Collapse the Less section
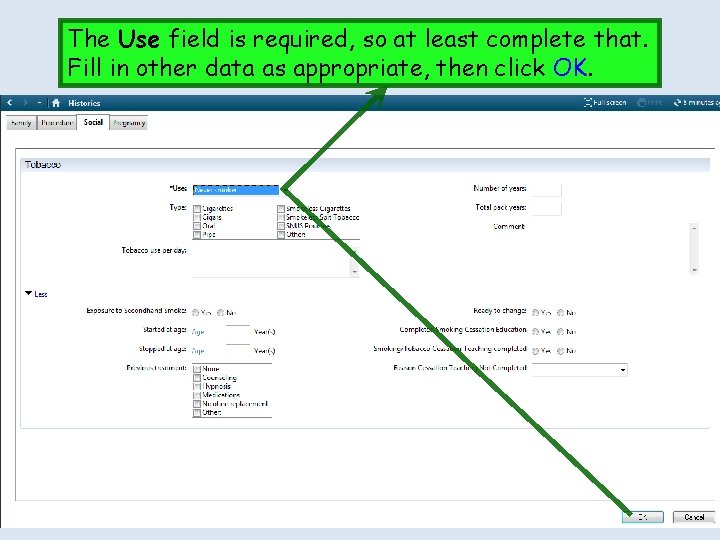Screen dimensions: 720x540 pyautogui.click(x=36, y=294)
